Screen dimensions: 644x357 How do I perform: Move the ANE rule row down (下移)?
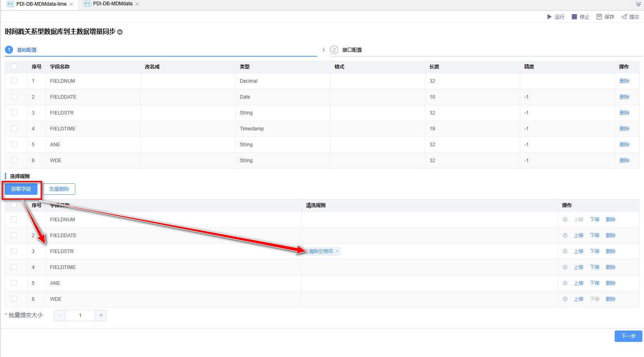pos(595,283)
